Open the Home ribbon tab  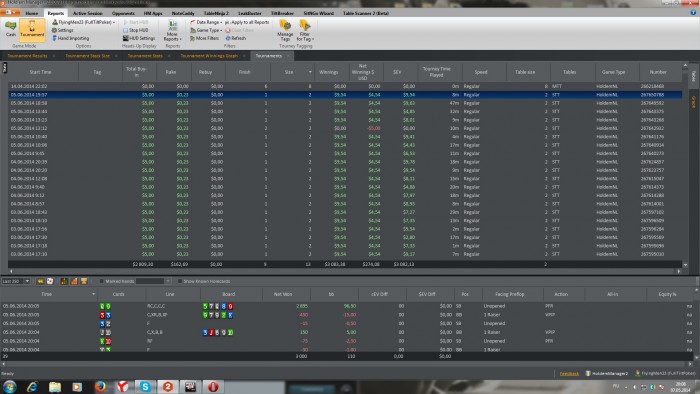click(32, 13)
